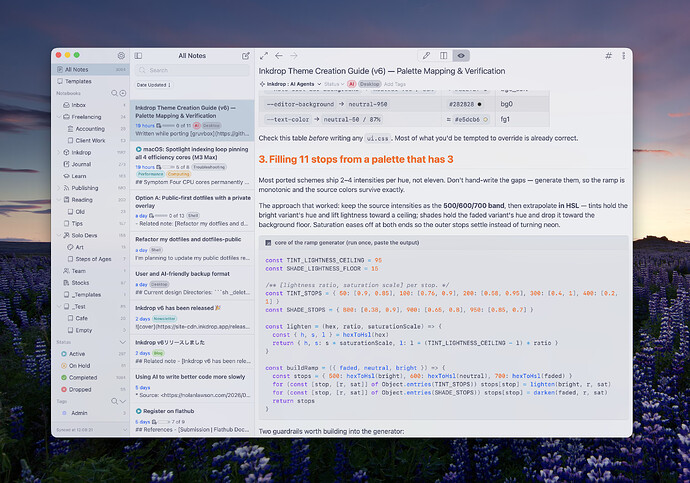Screen dimensions: 690x483
Task: Toggle distraction-free expand arrows icon
Action: coord(264,56)
